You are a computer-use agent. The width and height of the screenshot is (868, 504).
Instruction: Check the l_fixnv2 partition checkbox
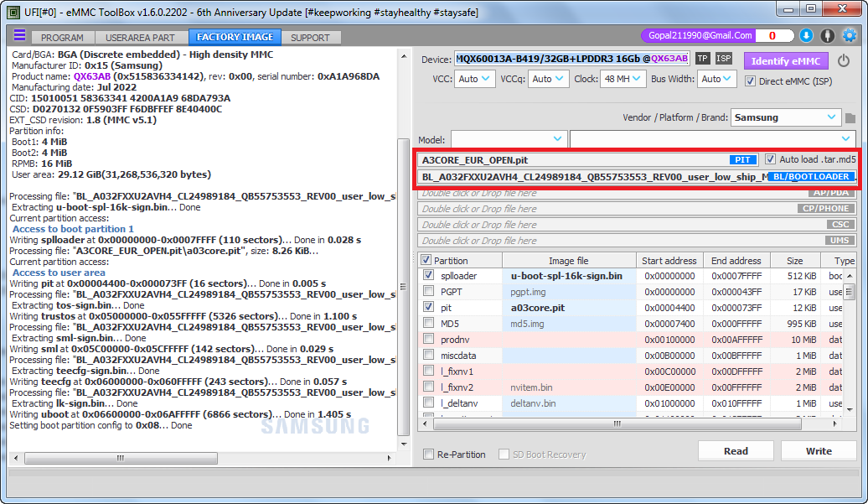click(428, 387)
